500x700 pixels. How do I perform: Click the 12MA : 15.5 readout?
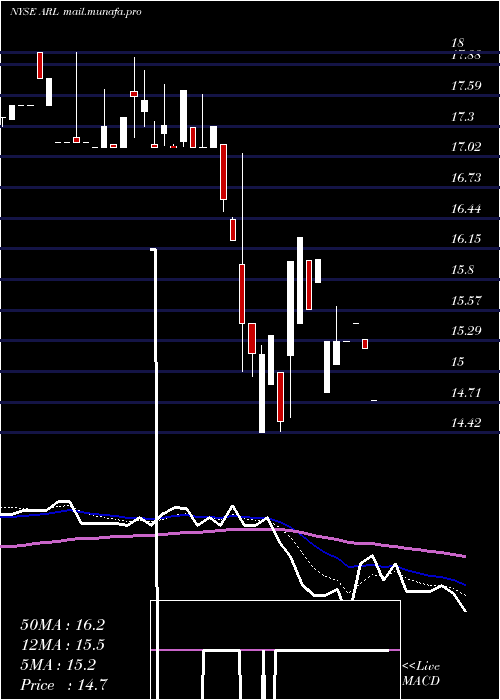(x=62, y=645)
